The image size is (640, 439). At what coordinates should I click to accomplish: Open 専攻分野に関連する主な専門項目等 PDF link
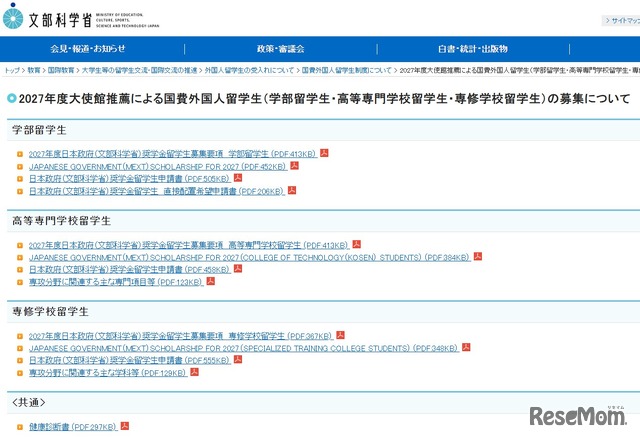[116, 282]
